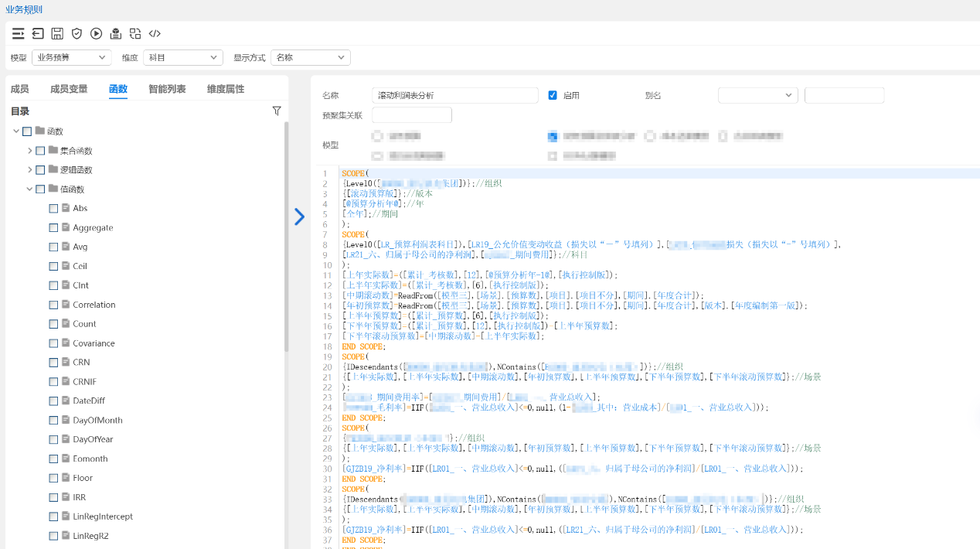Check the Aggregate function checkbox
The width and height of the screenshot is (980, 549).
[x=53, y=228]
